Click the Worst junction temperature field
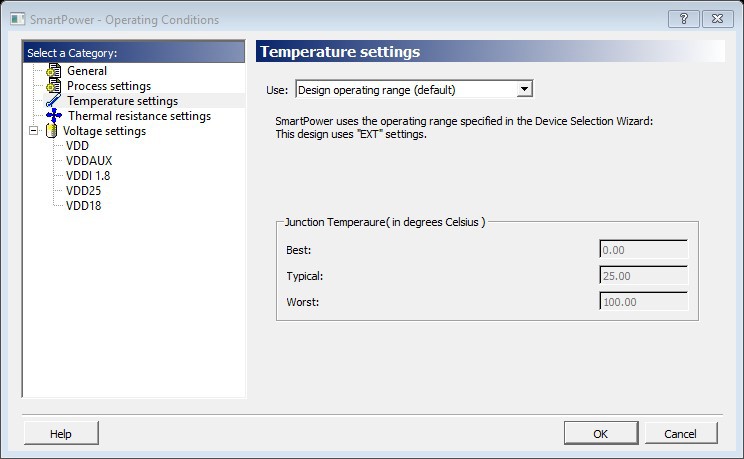Screen dimensions: 744x459 [x=643, y=299]
